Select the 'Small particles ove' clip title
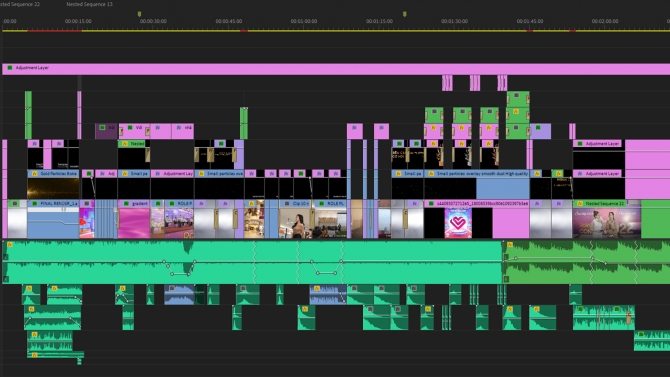The image size is (670, 377). pos(225,174)
